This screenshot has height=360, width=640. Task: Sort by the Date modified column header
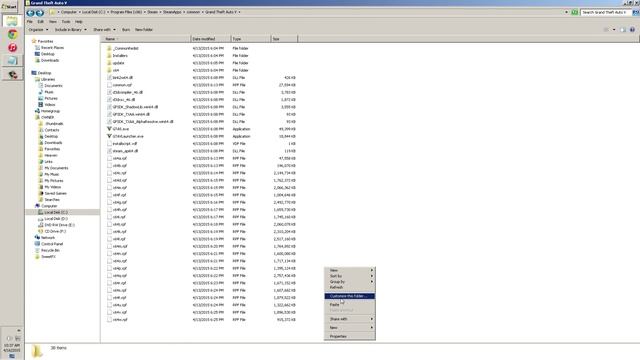(211, 39)
